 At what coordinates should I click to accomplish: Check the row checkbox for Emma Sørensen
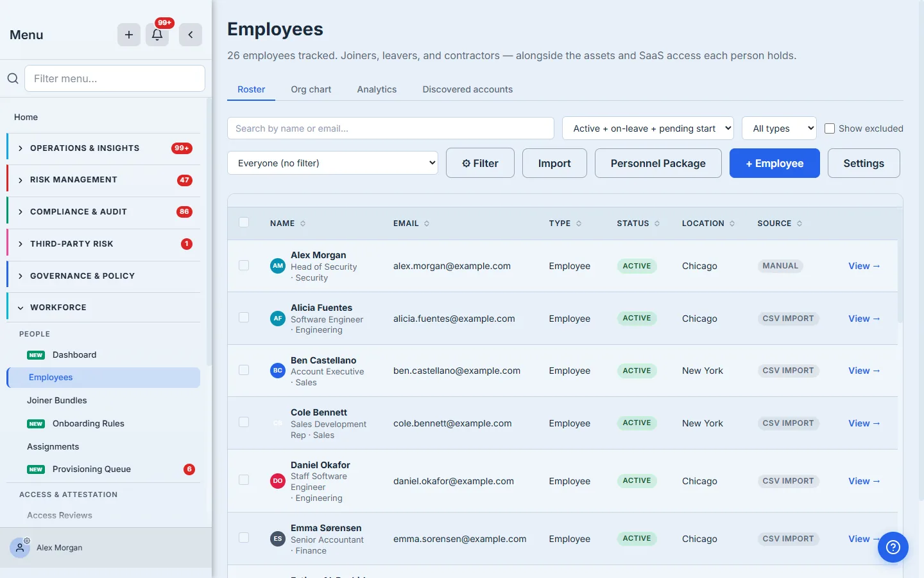click(244, 538)
